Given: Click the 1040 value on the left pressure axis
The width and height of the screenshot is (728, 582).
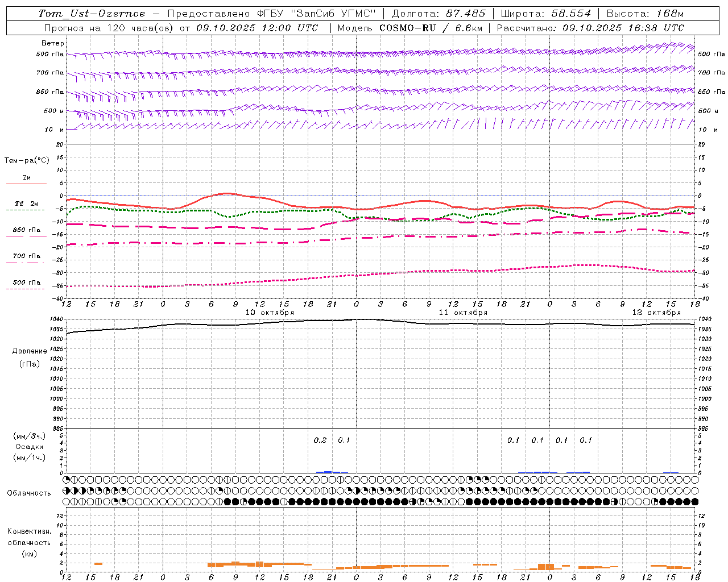Looking at the screenshot, I should (56, 319).
